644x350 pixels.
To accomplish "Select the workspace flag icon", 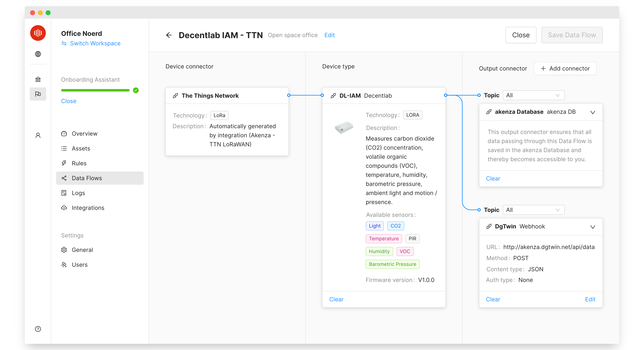I will 38,94.
